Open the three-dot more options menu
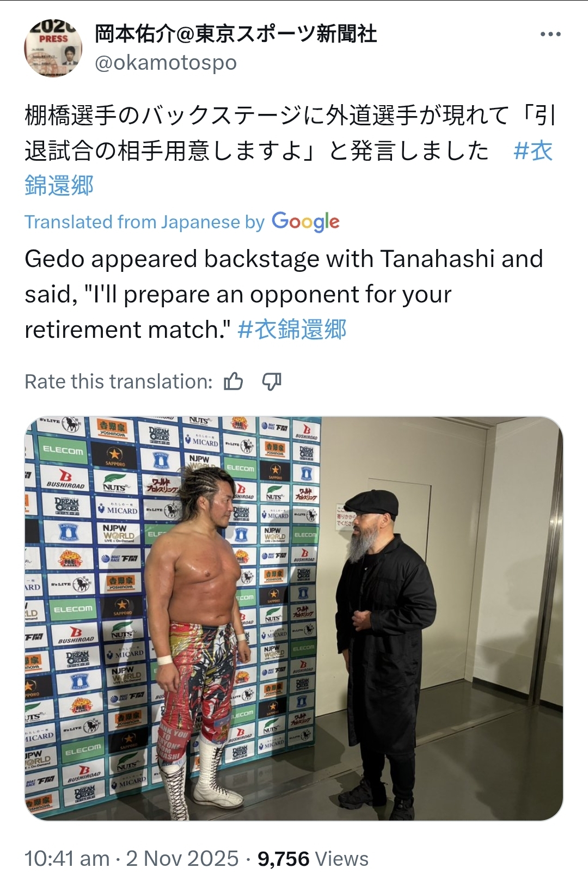Screen dimensions: 588x892 point(550,34)
